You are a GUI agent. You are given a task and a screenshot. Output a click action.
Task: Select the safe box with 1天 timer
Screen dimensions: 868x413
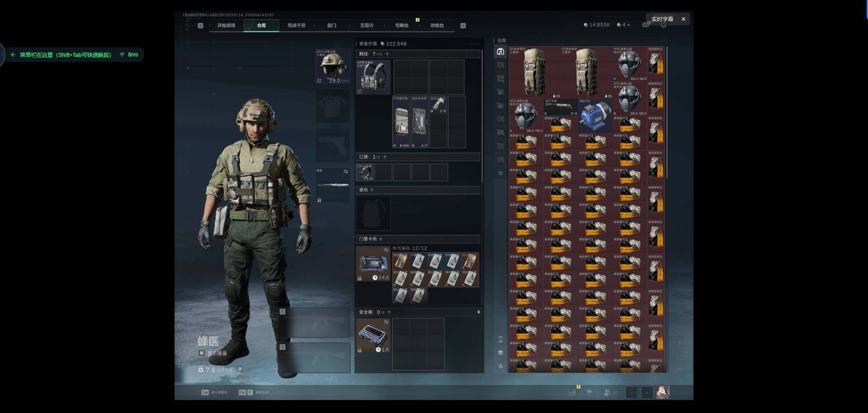click(373, 336)
